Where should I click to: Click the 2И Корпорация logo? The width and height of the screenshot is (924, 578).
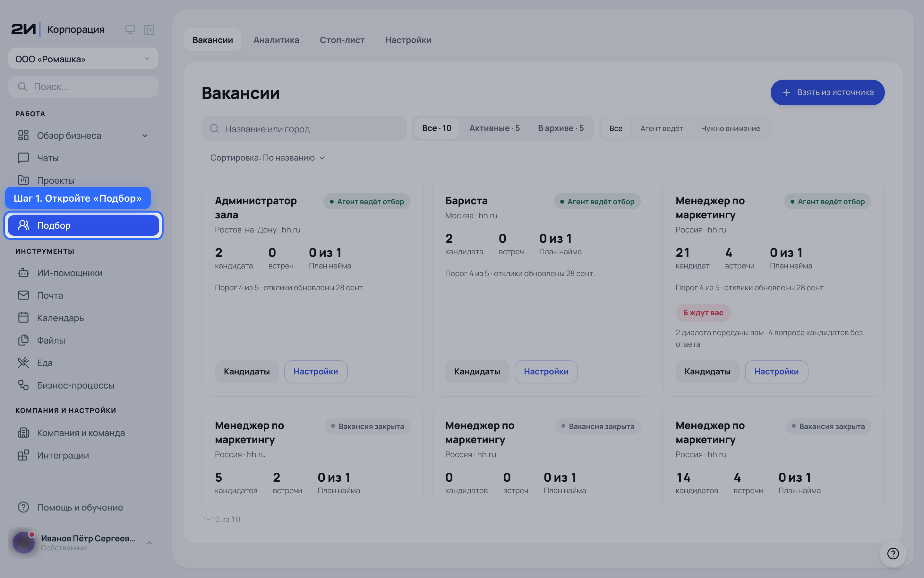[58, 30]
